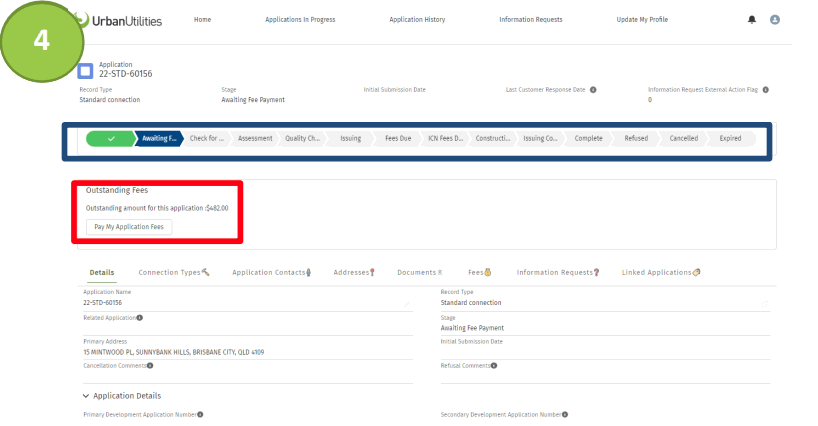Viewport: 818px width, 426px height.
Task: Open the notifications bell
Action: coord(752,20)
